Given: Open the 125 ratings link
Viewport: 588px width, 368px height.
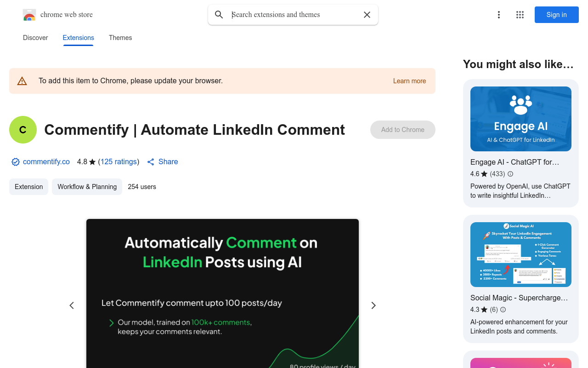Looking at the screenshot, I should coord(119,162).
